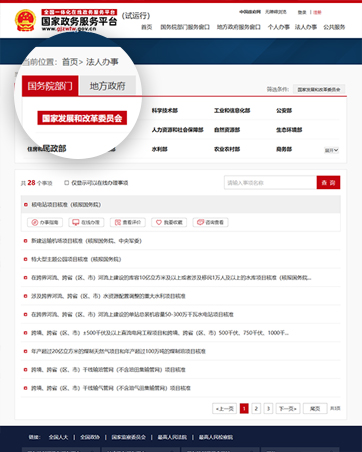Image resolution: width=362 pixels, height=452 pixels.
Task: Open 中国政府网 link at top
Action: (x=250, y=12)
